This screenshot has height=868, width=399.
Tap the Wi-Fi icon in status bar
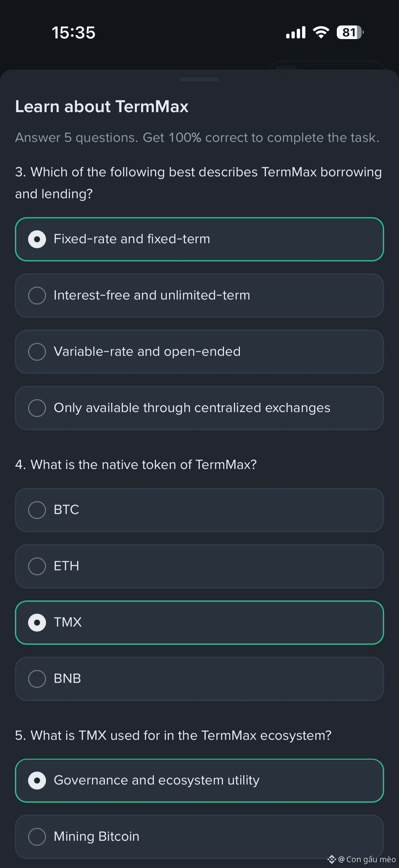click(x=321, y=32)
